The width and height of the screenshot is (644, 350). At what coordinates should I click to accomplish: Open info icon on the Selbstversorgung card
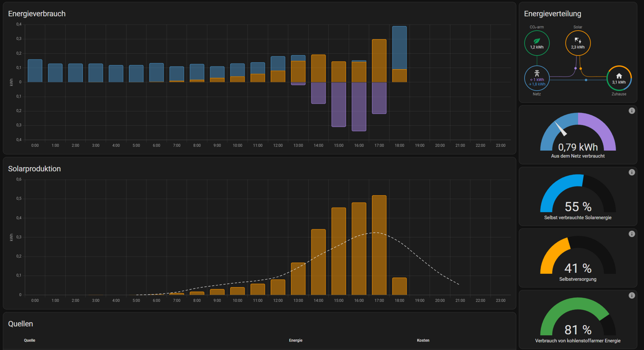(632, 234)
